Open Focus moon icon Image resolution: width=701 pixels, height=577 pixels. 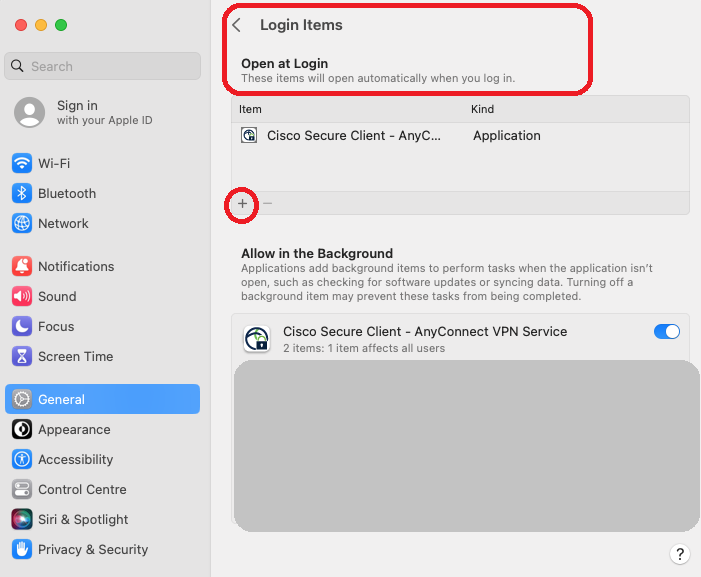click(21, 326)
